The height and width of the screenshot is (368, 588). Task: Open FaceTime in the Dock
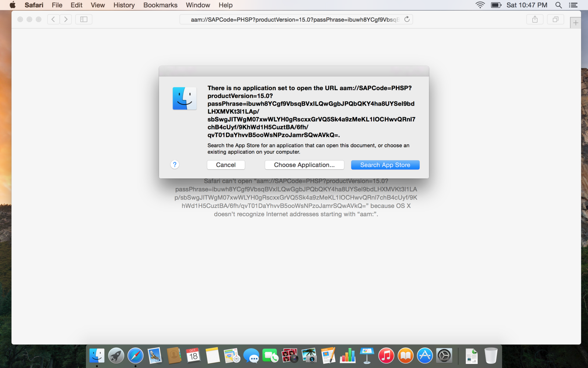tap(270, 356)
